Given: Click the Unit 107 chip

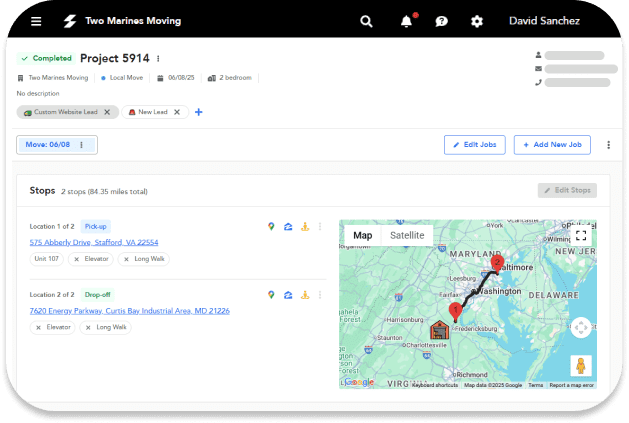Looking at the screenshot, I should point(47,259).
